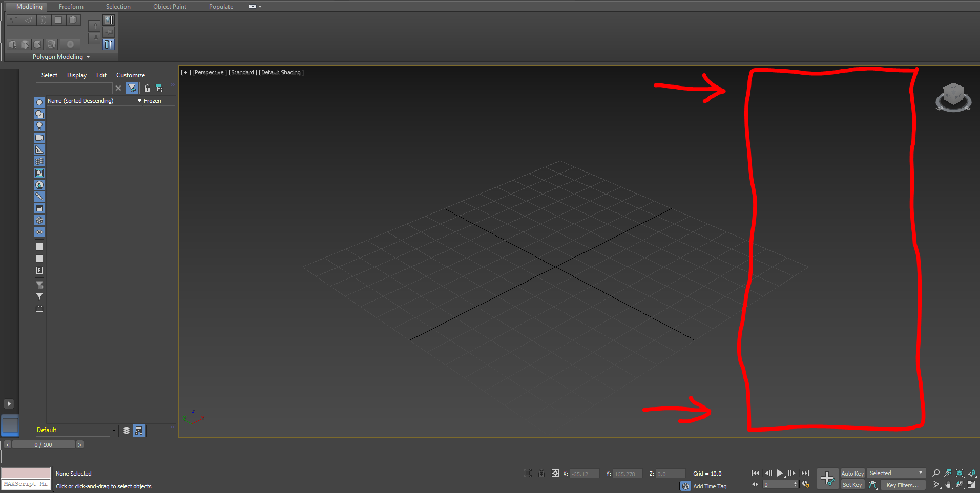Click the Set Key button
The width and height of the screenshot is (980, 493).
[x=852, y=485]
